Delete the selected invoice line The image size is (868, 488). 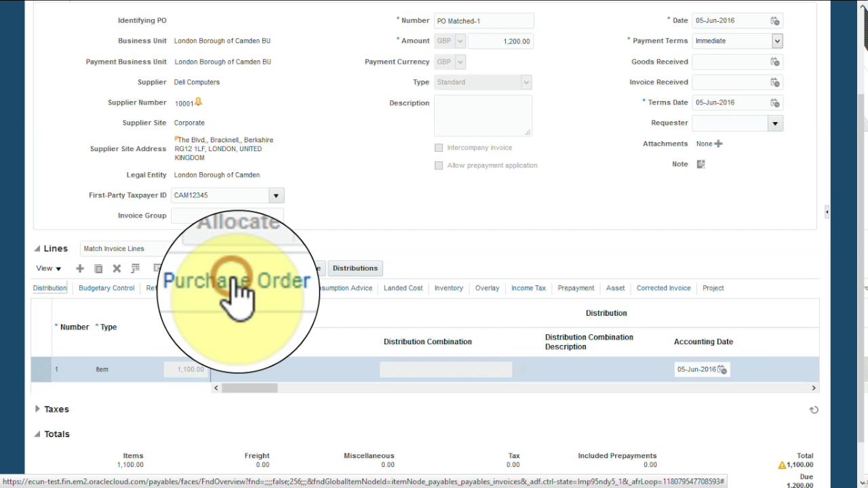coord(117,268)
